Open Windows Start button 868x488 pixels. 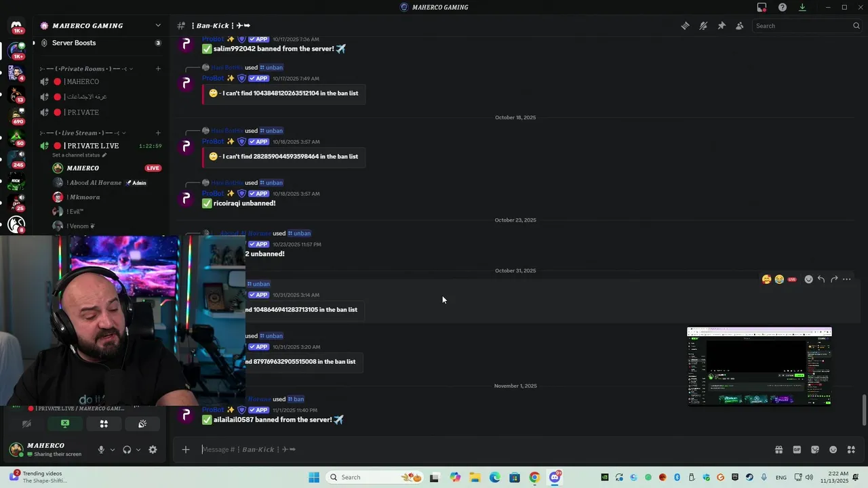click(x=314, y=477)
